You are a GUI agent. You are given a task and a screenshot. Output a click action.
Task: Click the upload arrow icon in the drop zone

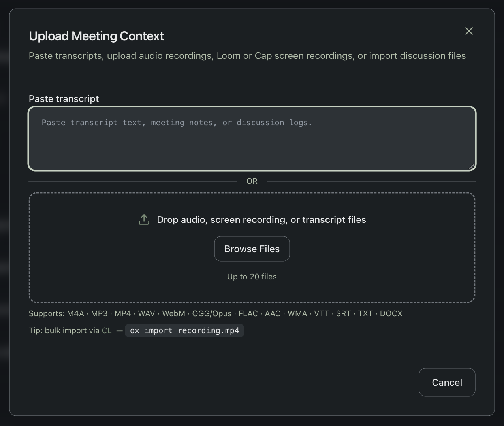tap(144, 219)
